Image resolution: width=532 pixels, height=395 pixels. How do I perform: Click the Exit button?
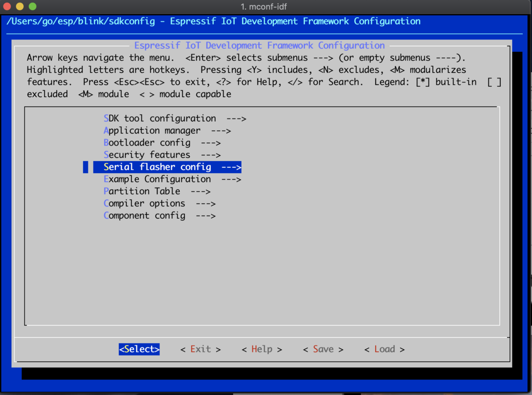201,349
